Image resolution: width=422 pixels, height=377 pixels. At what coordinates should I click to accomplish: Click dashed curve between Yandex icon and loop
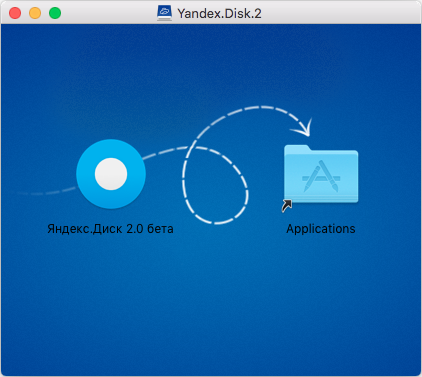(165, 152)
